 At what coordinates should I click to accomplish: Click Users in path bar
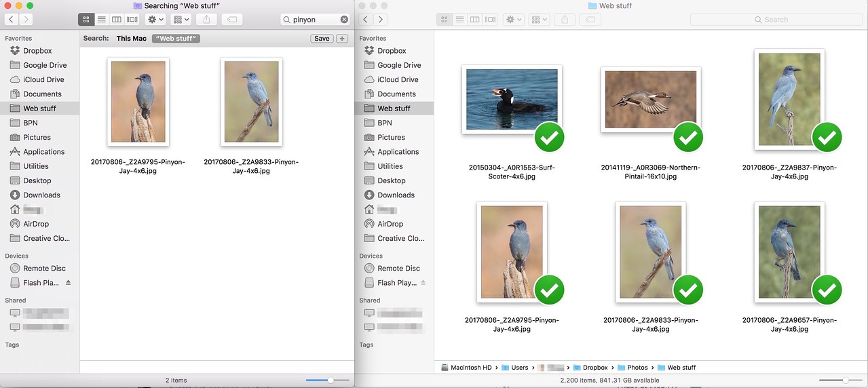click(x=515, y=368)
